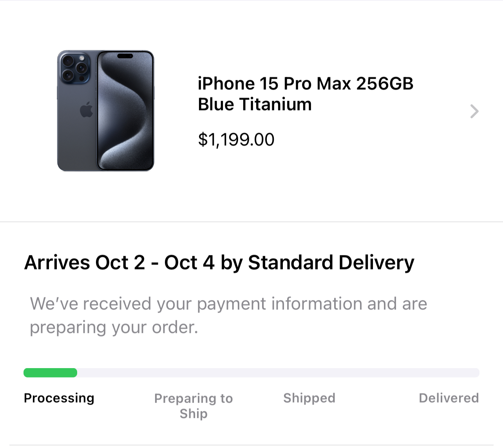The height and width of the screenshot is (448, 503).
Task: Select the Processing status step
Action: pyautogui.click(x=59, y=398)
